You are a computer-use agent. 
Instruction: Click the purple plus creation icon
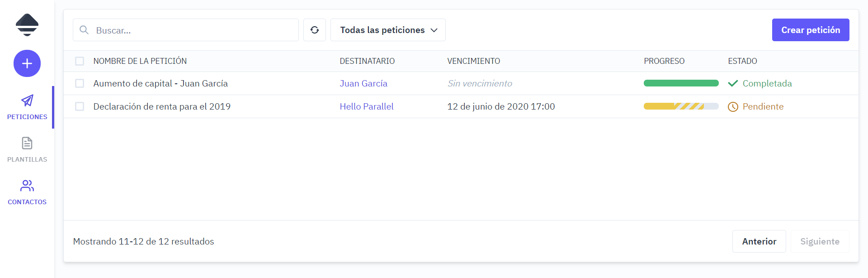pos(27,63)
